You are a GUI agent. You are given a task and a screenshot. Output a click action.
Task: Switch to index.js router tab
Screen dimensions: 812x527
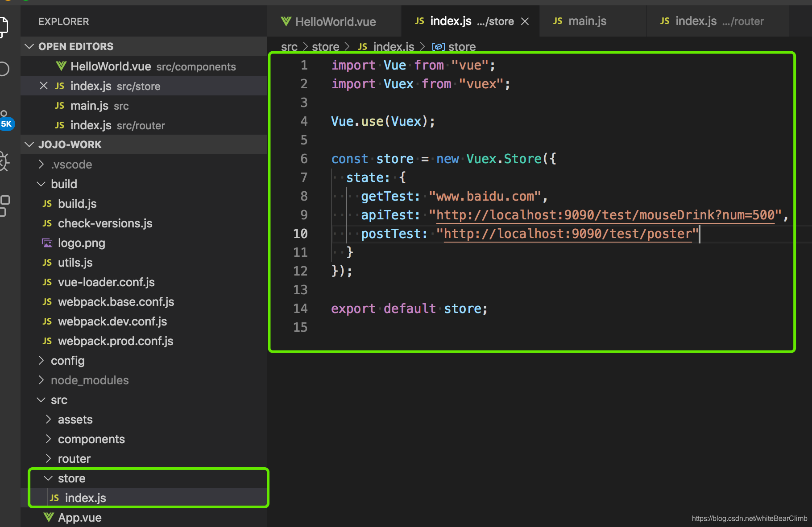[717, 21]
